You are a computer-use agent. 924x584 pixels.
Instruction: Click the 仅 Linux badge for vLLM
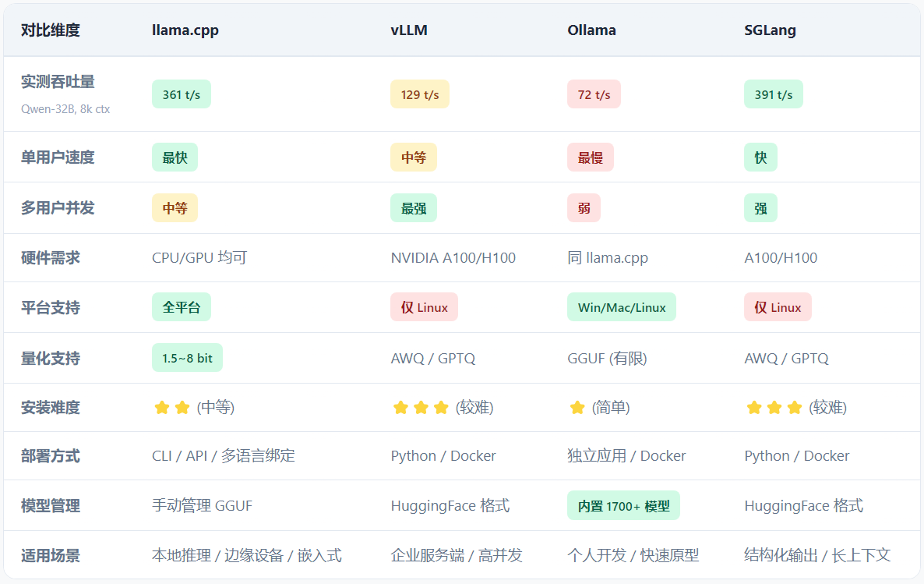(x=425, y=307)
